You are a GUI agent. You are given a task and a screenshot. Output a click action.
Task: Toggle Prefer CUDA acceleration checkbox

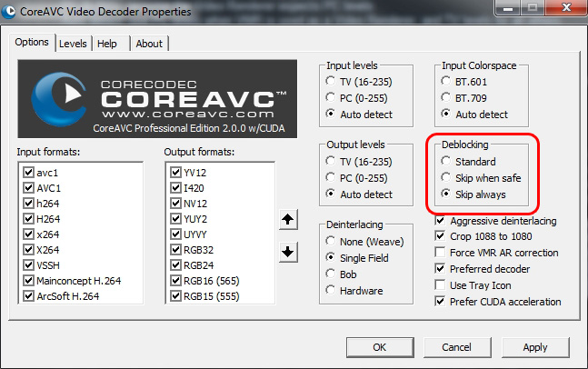pyautogui.click(x=440, y=302)
